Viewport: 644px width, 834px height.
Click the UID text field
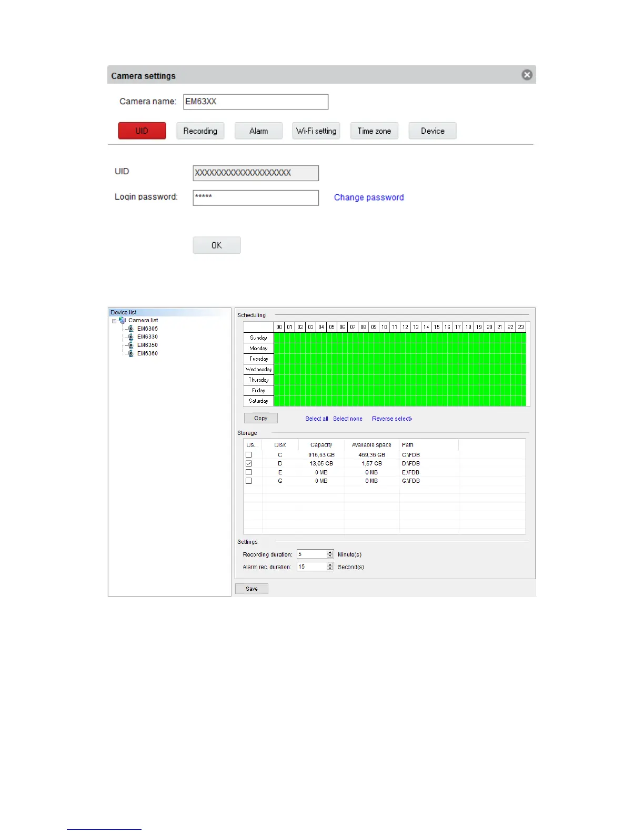click(x=256, y=173)
